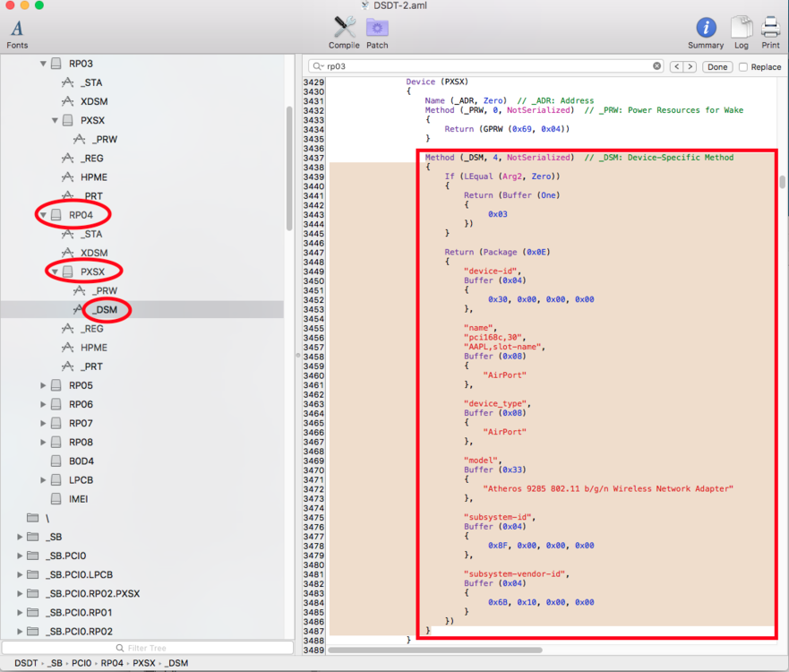Screen dimensions: 789x672
Task: Expand the _SB.PCI0 folder
Action: pyautogui.click(x=20, y=556)
